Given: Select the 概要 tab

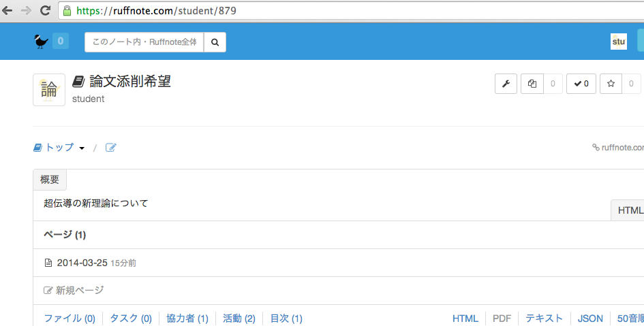Looking at the screenshot, I should (50, 180).
